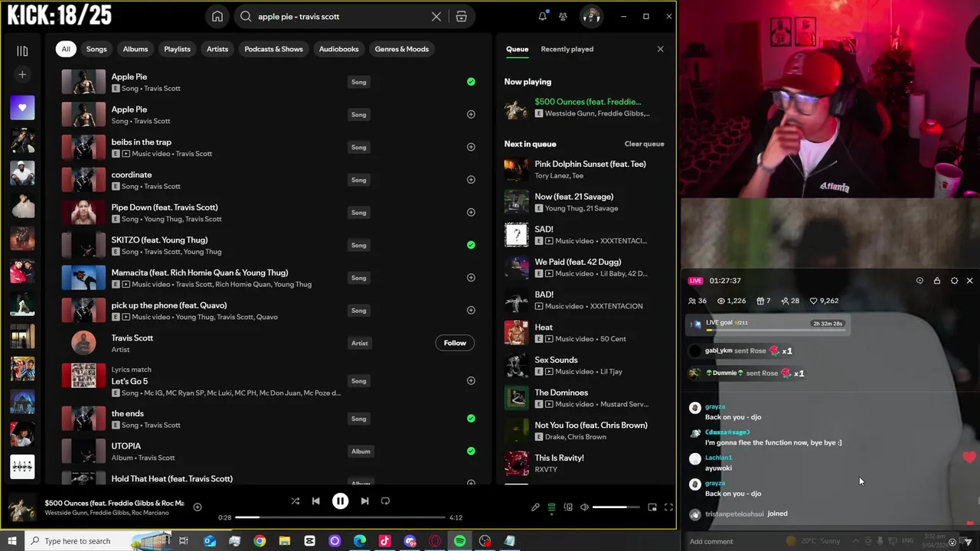Viewport: 980px width, 551px height.
Task: Toggle saved checkmark on the ends
Action: coord(471,419)
